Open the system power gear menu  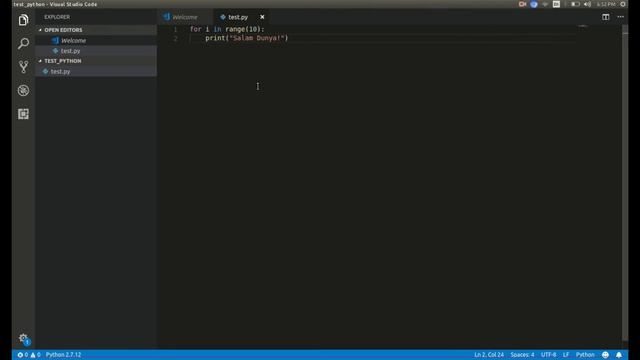[623, 4]
